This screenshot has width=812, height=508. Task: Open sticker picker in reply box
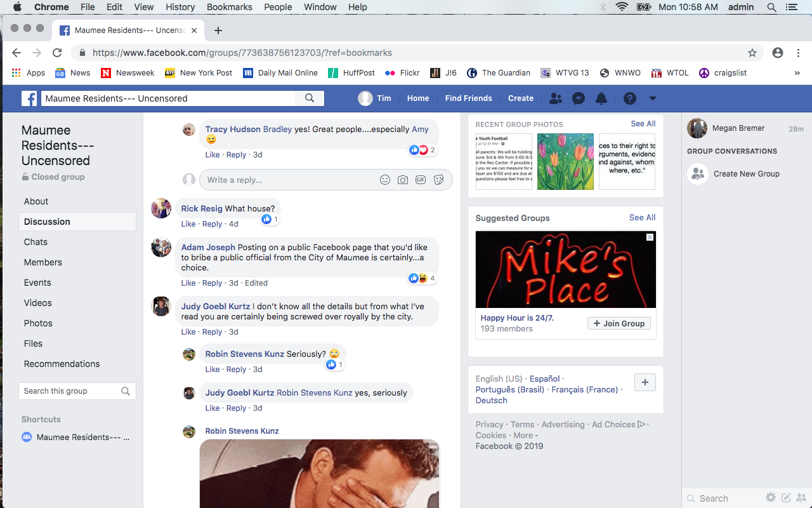[438, 180]
